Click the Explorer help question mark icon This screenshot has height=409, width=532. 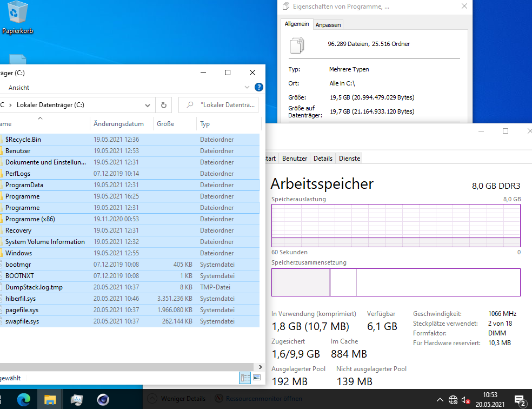[259, 87]
